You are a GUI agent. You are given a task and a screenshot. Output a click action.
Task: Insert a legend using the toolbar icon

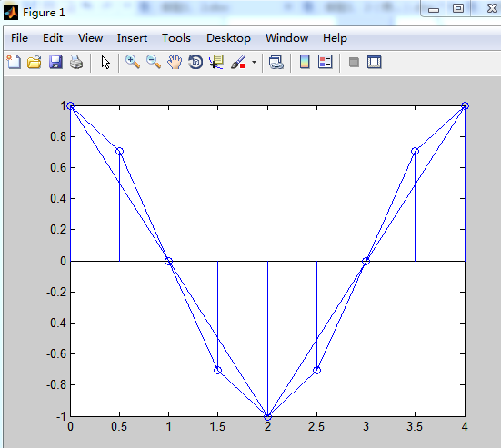326,62
